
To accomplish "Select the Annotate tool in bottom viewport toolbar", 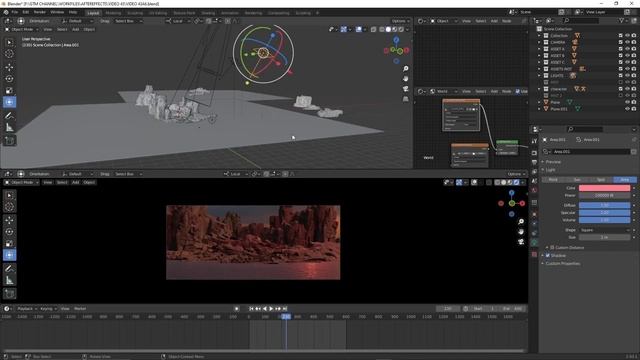I will pyautogui.click(x=9, y=269).
